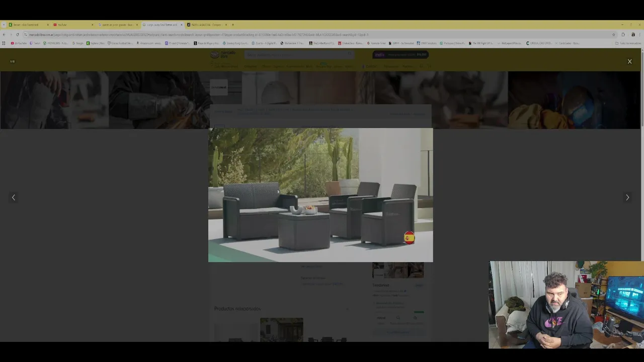The height and width of the screenshot is (362, 644).
Task: Click the site information icon in address bar
Action: (25, 35)
